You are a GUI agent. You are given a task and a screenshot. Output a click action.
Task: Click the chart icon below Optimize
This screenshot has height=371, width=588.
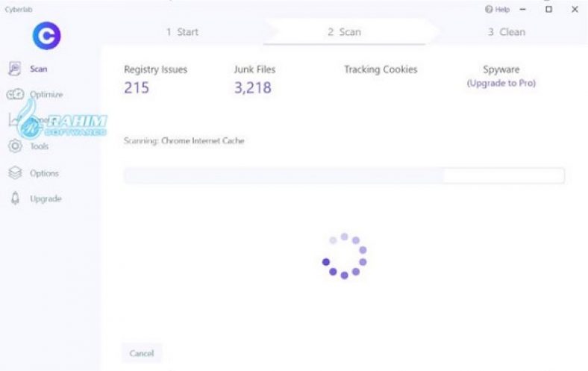(15, 119)
